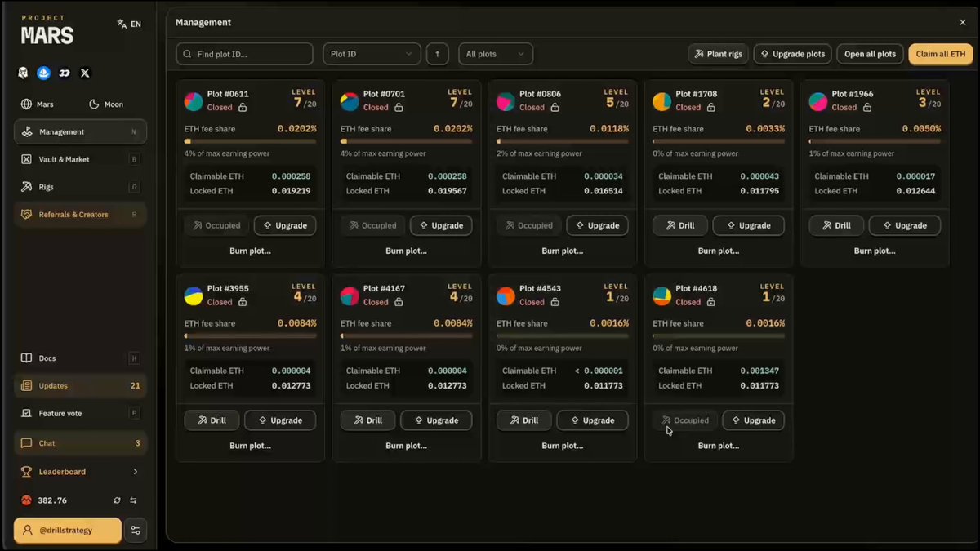Open the Rigs menu item
This screenshot has height=551, width=980.
[80, 187]
